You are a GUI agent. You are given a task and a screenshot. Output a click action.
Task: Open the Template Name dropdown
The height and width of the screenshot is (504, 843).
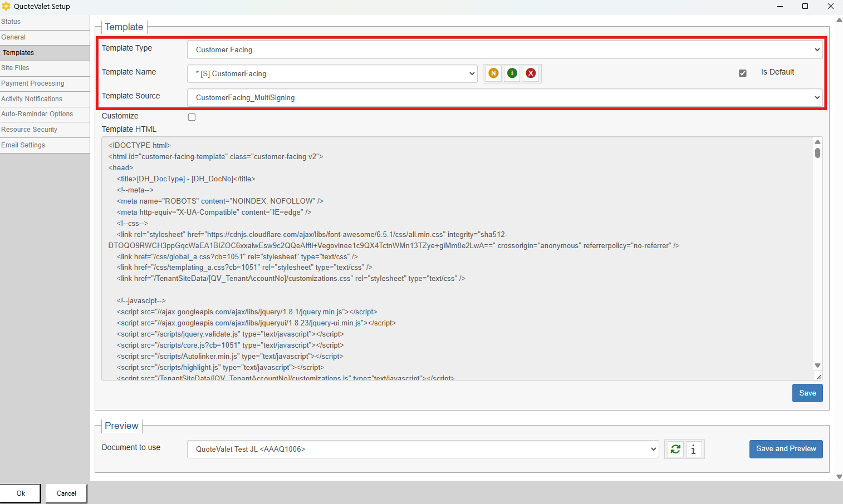click(332, 73)
